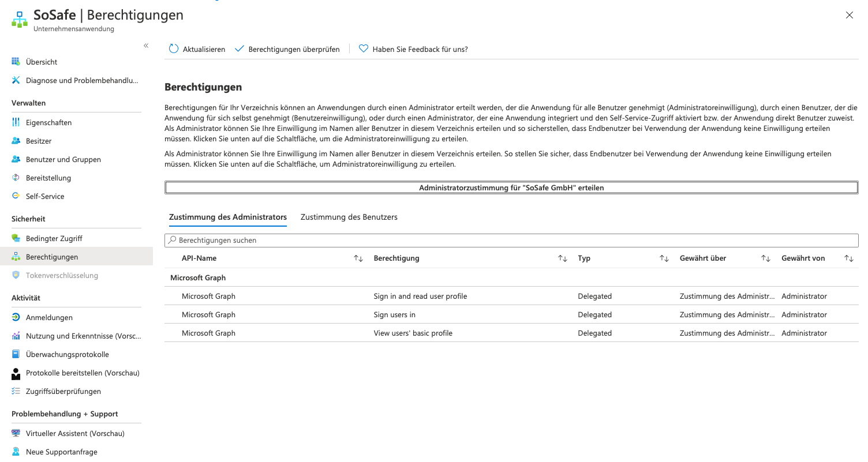Open the Sign users in permission row
868x462 pixels.
(x=394, y=314)
